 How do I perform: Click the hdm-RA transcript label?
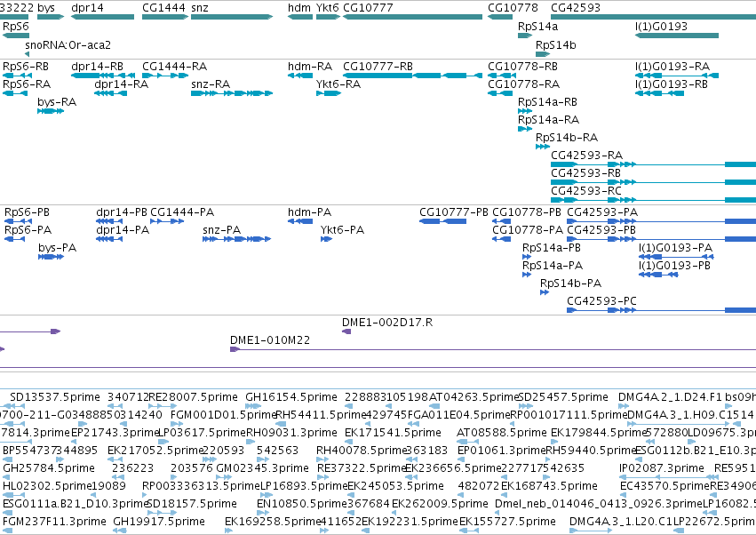[310, 66]
